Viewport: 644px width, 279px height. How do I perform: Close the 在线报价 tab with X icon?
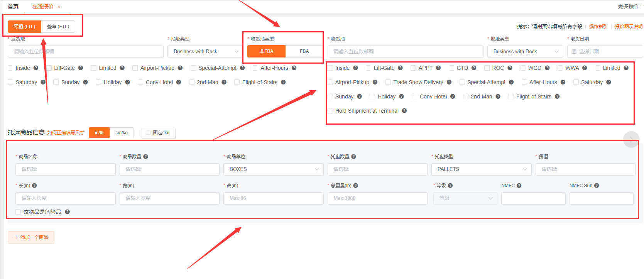(x=59, y=7)
